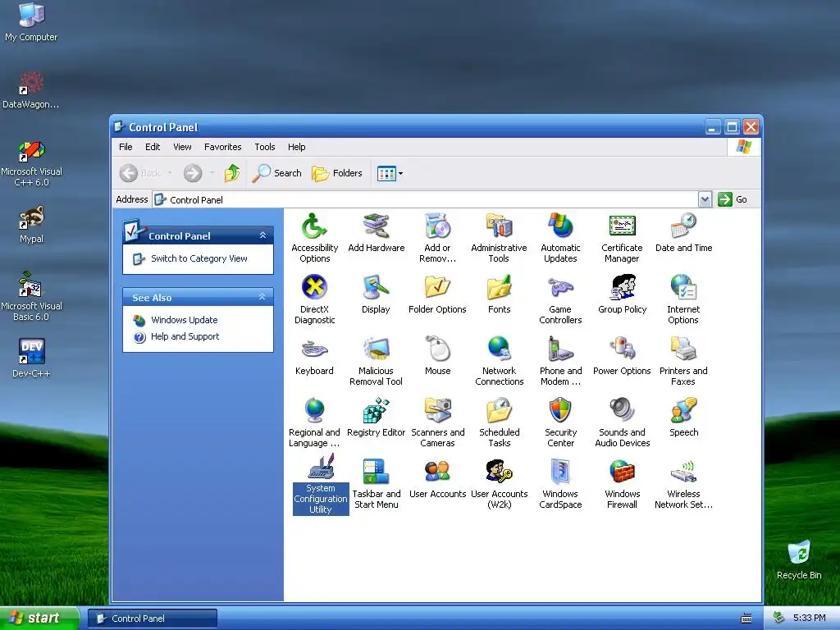Select Automatic Updates icon

coord(560,238)
